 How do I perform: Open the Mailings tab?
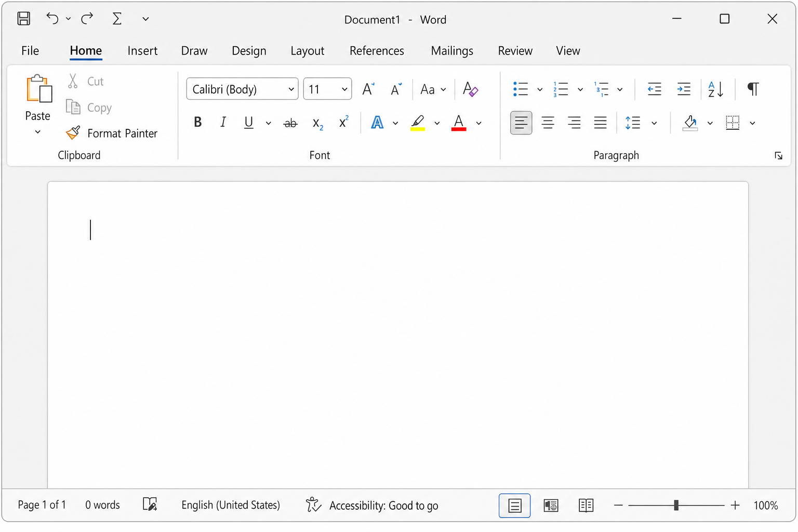(452, 51)
